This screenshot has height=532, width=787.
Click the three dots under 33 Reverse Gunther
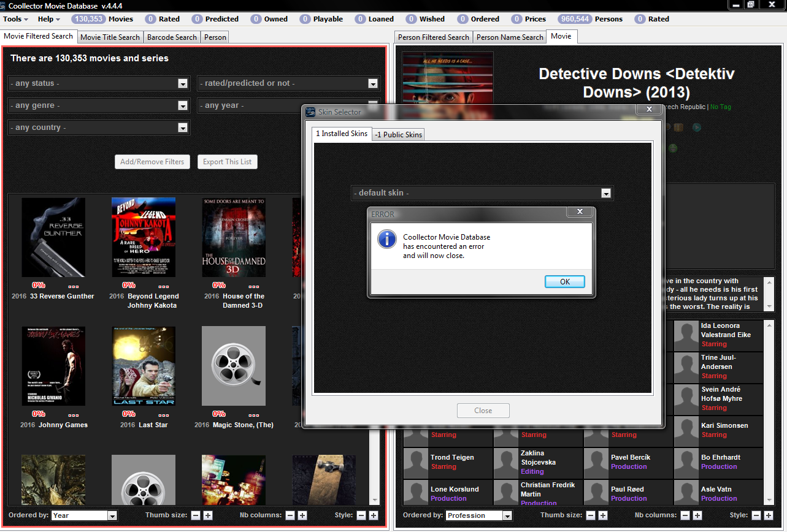[74, 286]
